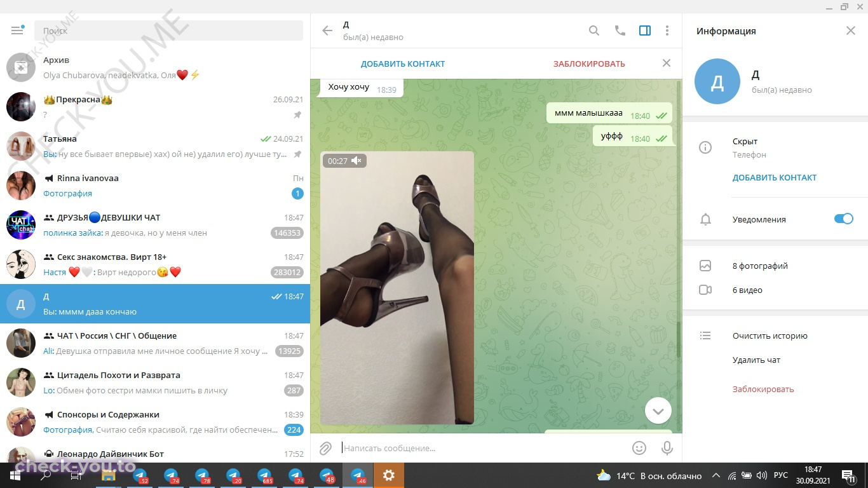
Task: Open the notification center icon in taskbar
Action: [848, 475]
